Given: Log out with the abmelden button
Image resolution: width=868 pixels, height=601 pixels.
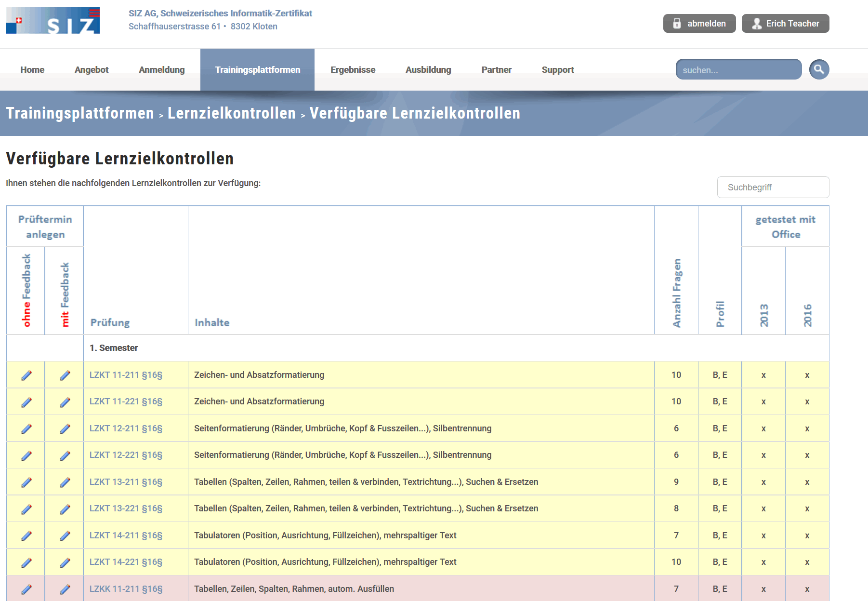Looking at the screenshot, I should pos(699,23).
